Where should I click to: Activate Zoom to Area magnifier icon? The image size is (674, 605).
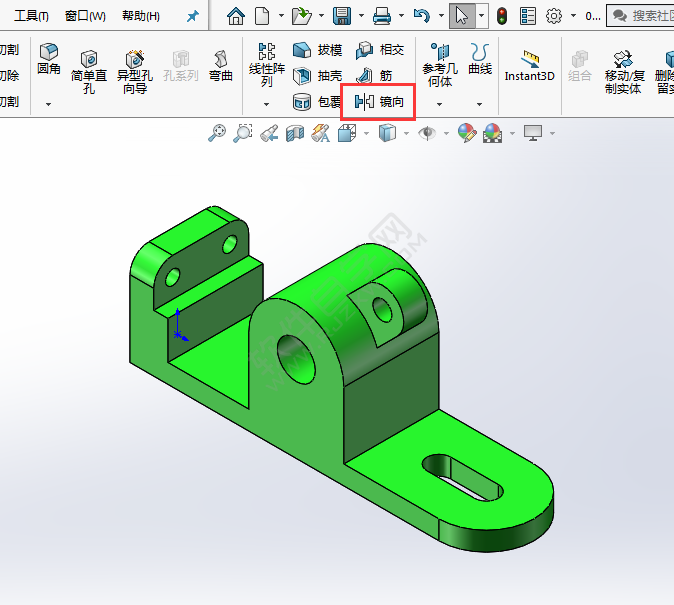tap(243, 133)
